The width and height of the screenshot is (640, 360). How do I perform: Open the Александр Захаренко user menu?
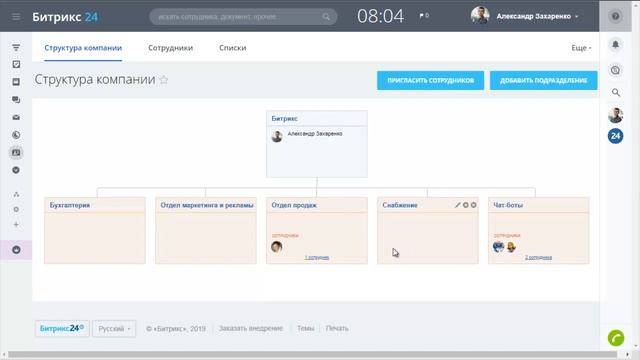pyautogui.click(x=536, y=16)
